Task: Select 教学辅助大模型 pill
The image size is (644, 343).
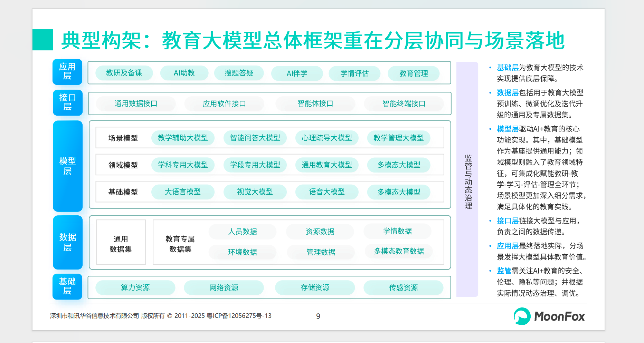Action: point(183,138)
